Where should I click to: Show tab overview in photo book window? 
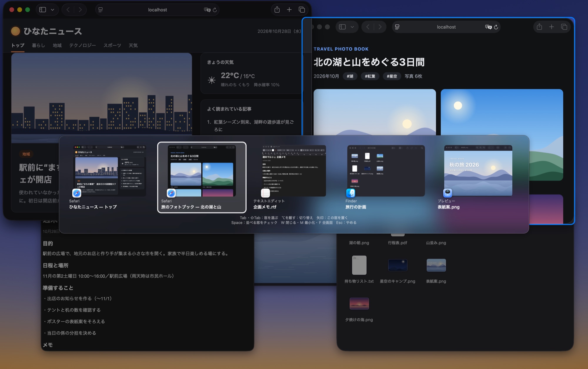point(564,27)
